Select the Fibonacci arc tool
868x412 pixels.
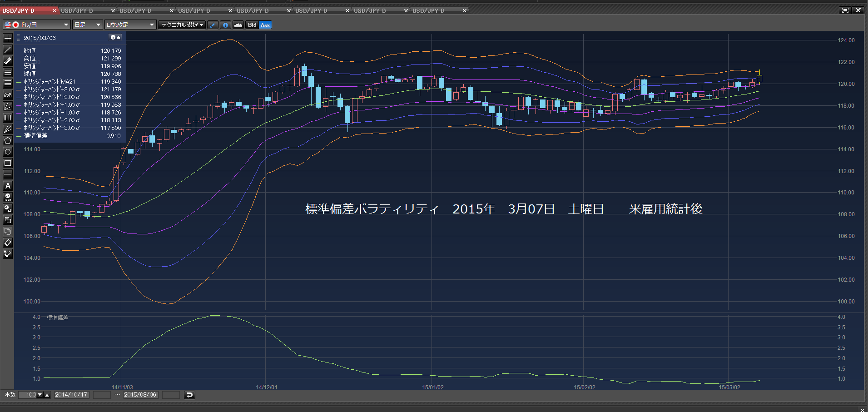(x=8, y=95)
